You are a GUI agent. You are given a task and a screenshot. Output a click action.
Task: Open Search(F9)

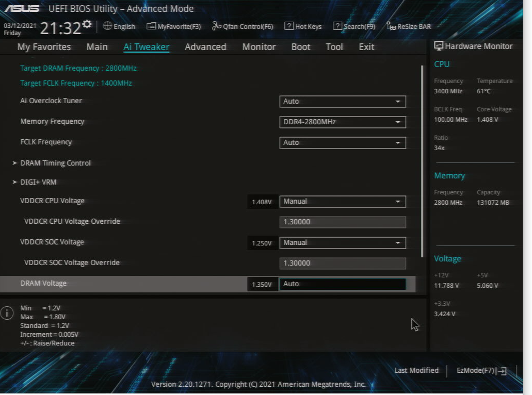click(x=354, y=26)
